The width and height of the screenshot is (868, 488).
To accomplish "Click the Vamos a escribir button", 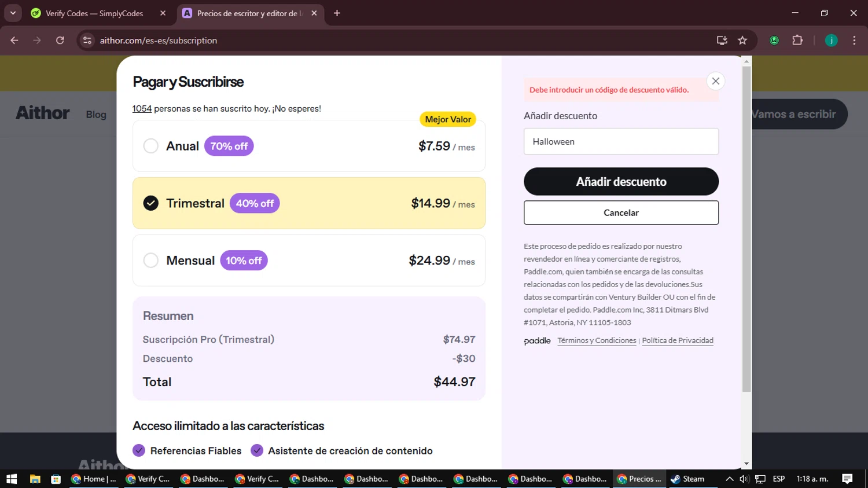I will click(800, 114).
